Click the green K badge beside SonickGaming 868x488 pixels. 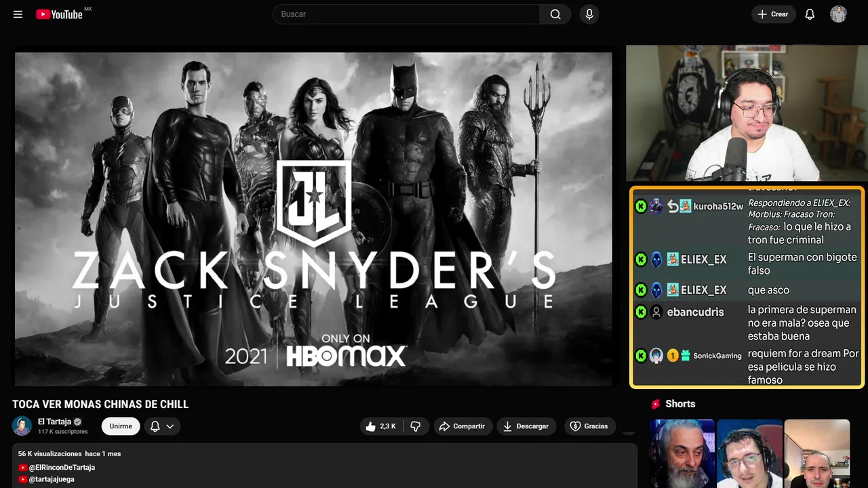(641, 356)
